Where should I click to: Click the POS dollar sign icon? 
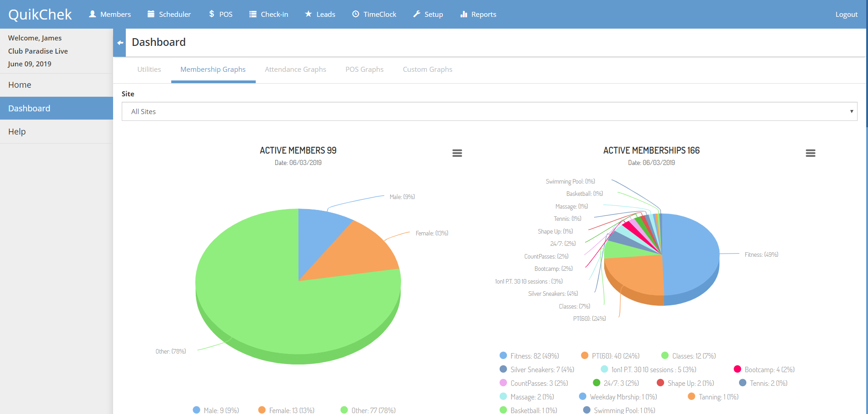click(x=212, y=14)
